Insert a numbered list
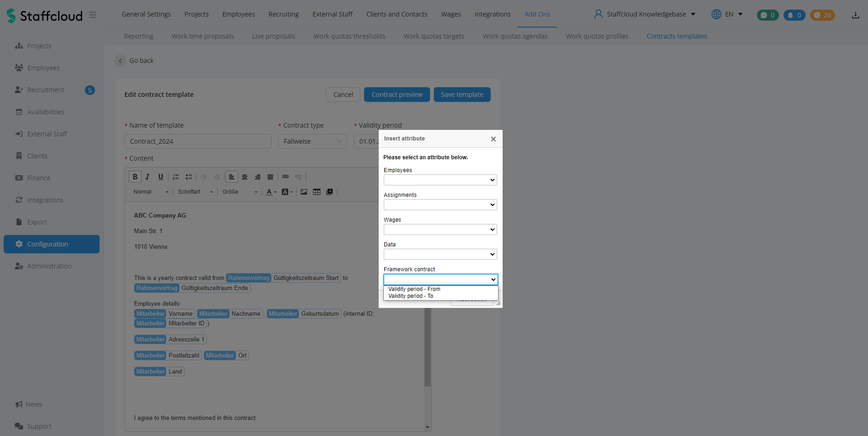Screen dimensions: 868x436 pyautogui.click(x=176, y=177)
